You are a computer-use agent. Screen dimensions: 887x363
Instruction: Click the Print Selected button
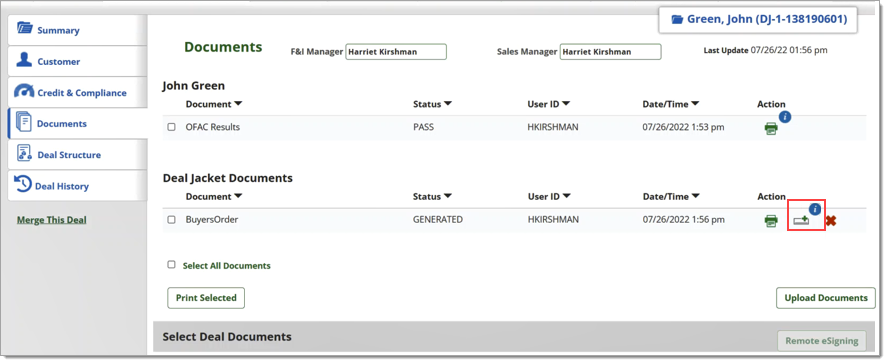(x=206, y=298)
